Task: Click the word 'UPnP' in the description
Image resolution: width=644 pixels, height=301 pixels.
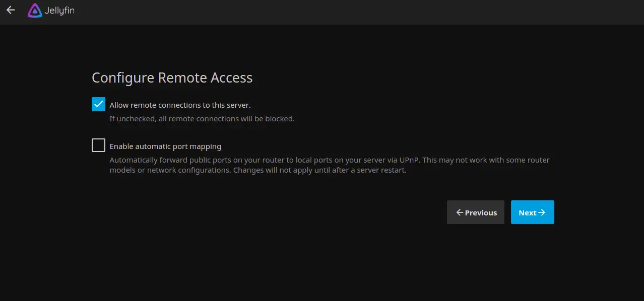Action: coord(409,160)
